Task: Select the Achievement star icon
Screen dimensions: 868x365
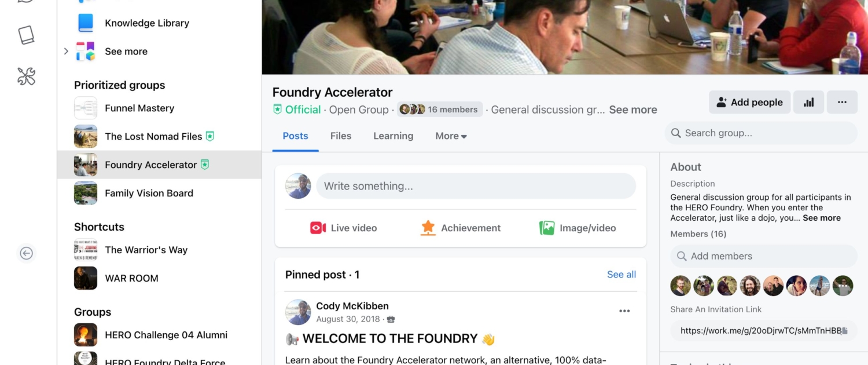Action: pyautogui.click(x=428, y=228)
